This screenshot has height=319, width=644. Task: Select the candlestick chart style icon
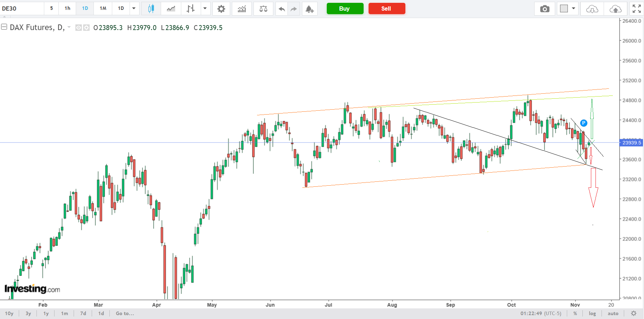[x=151, y=8]
